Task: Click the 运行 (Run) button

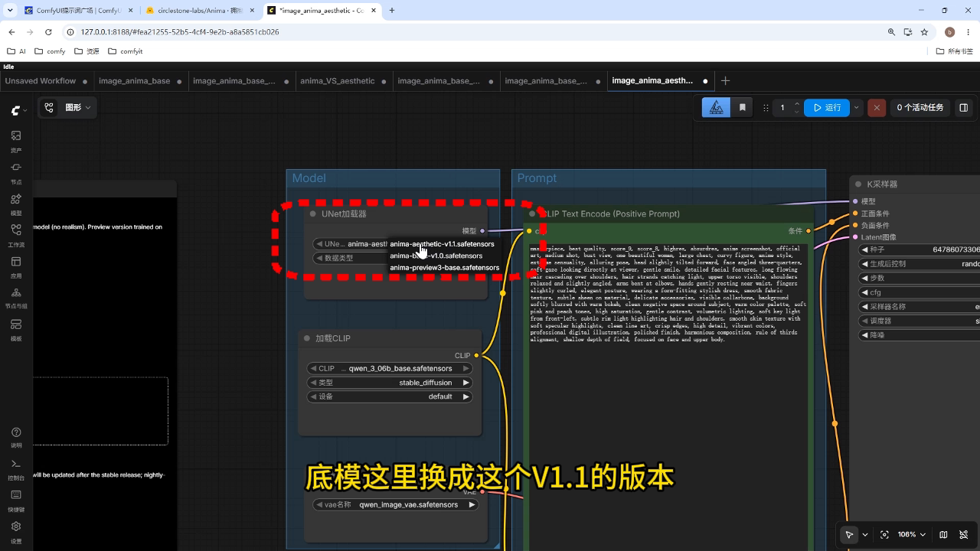Action: pyautogui.click(x=826, y=108)
